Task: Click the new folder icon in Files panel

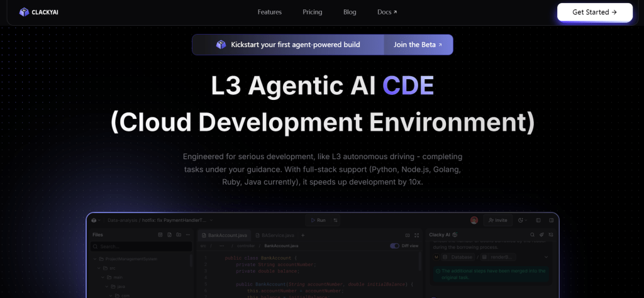Action: pyautogui.click(x=178, y=235)
